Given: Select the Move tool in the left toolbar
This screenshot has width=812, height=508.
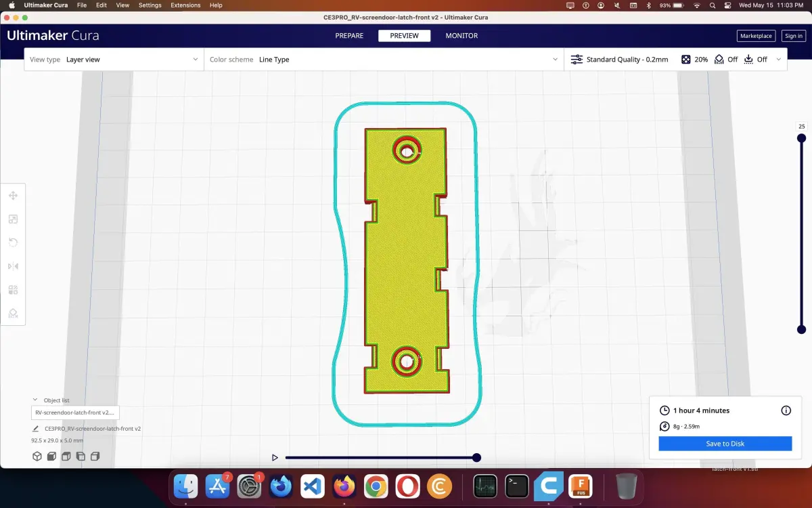Looking at the screenshot, I should pos(13,196).
